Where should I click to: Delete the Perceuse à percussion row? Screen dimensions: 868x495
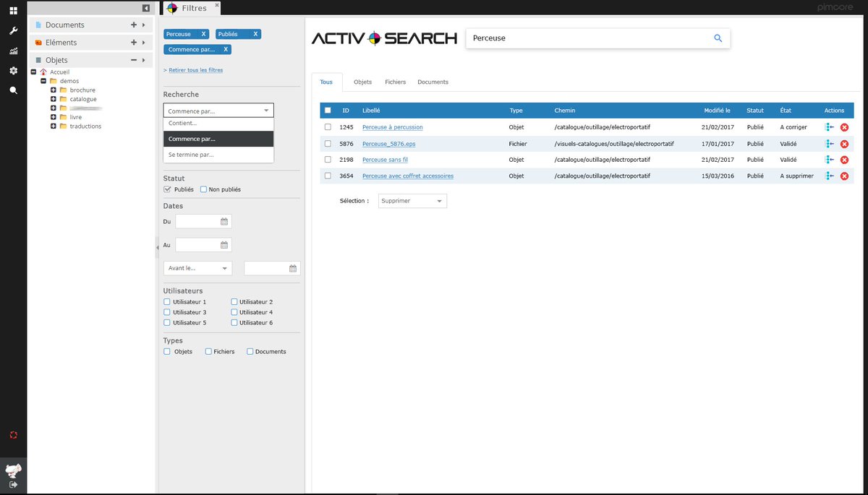click(x=844, y=127)
